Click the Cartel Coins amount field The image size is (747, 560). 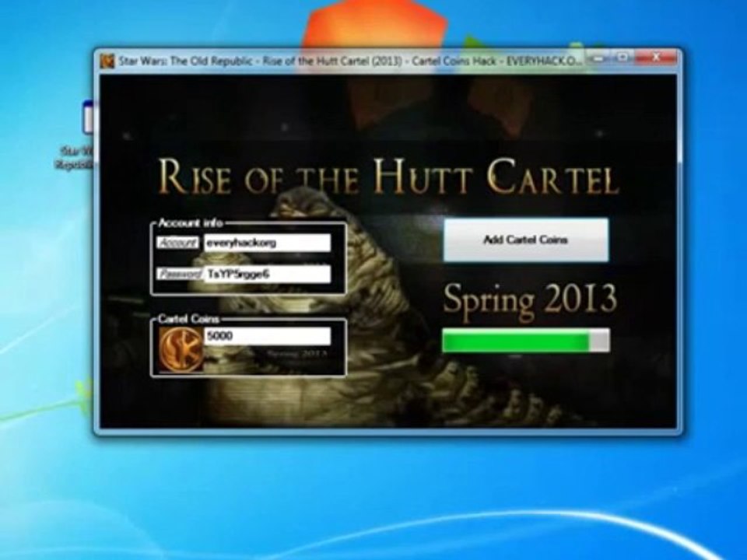[267, 336]
